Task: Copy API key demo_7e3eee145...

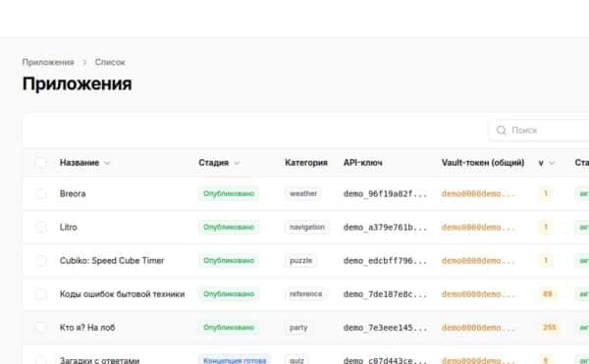Action: pyautogui.click(x=385, y=328)
